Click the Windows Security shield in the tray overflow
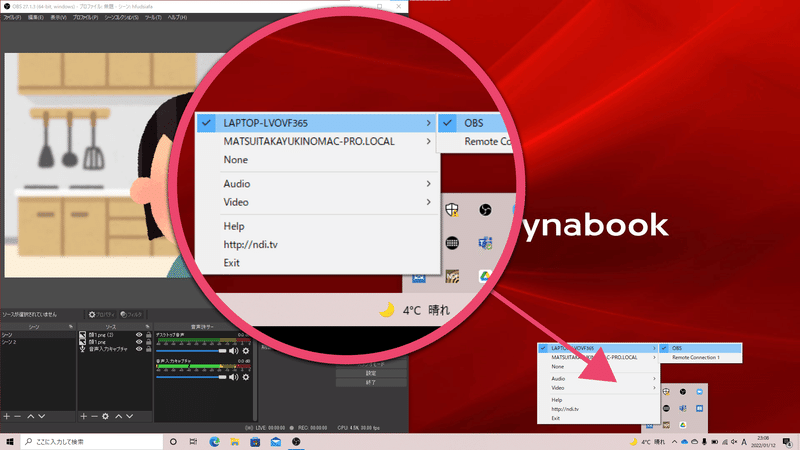 (x=666, y=392)
